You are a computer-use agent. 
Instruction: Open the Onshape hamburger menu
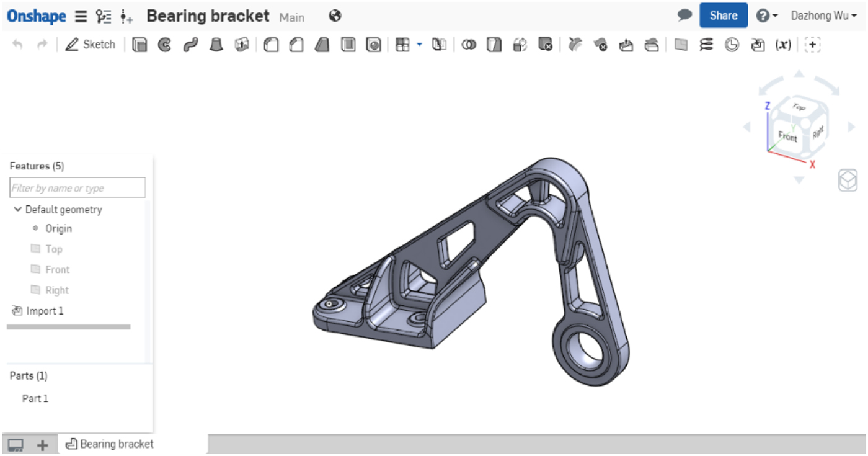(x=81, y=16)
